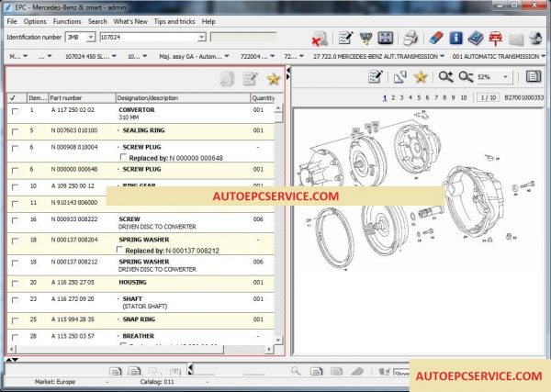The width and height of the screenshot is (551, 392).
Task: Open the 107024 identification number dropdown
Action: pos(202,37)
